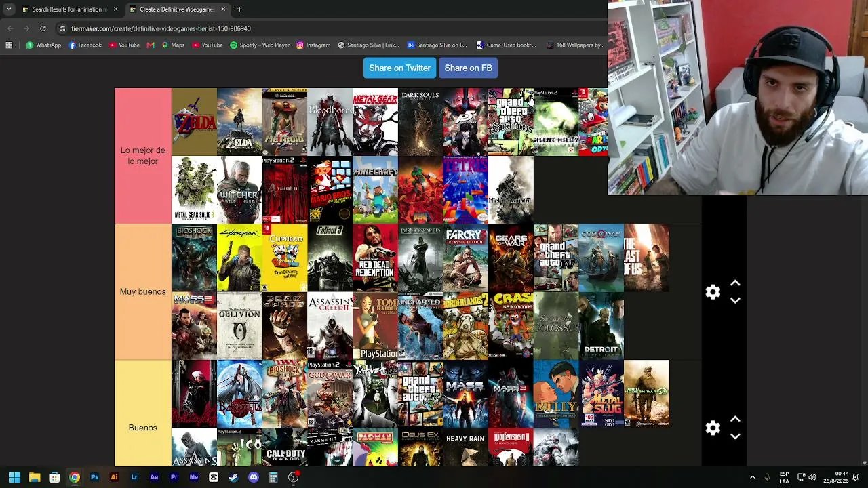
Task: Move the Buenos tier up with its arrow
Action: 735,419
